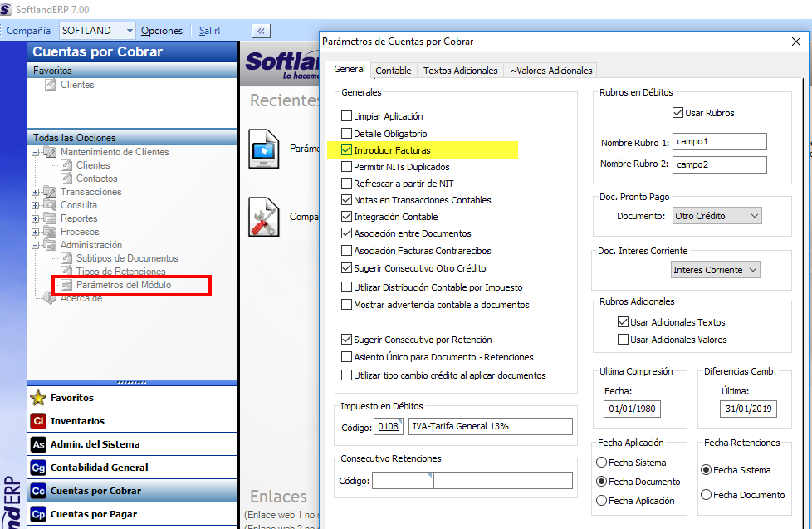Image resolution: width=812 pixels, height=529 pixels.
Task: Expand the Transacciones tree node
Action: coord(35,192)
